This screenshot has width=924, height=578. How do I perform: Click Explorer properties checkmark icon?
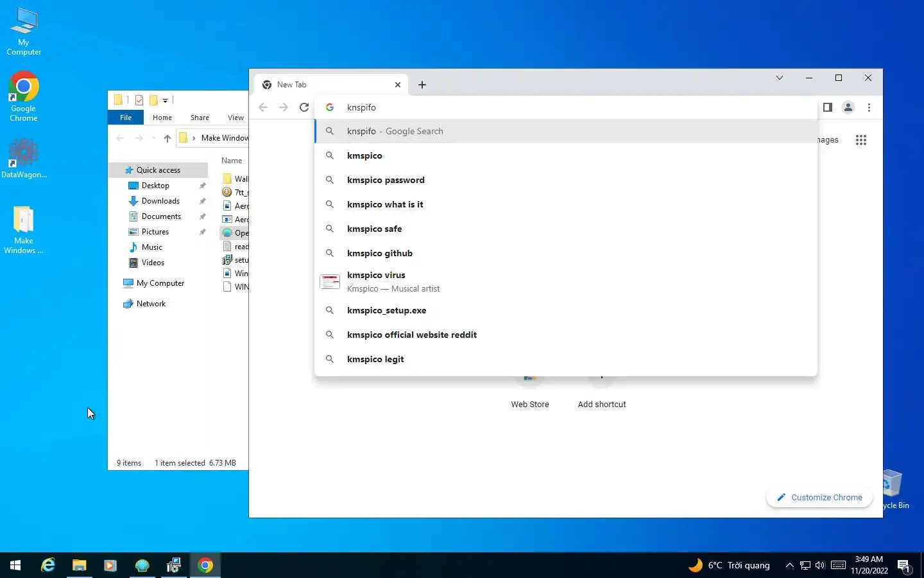139,100
